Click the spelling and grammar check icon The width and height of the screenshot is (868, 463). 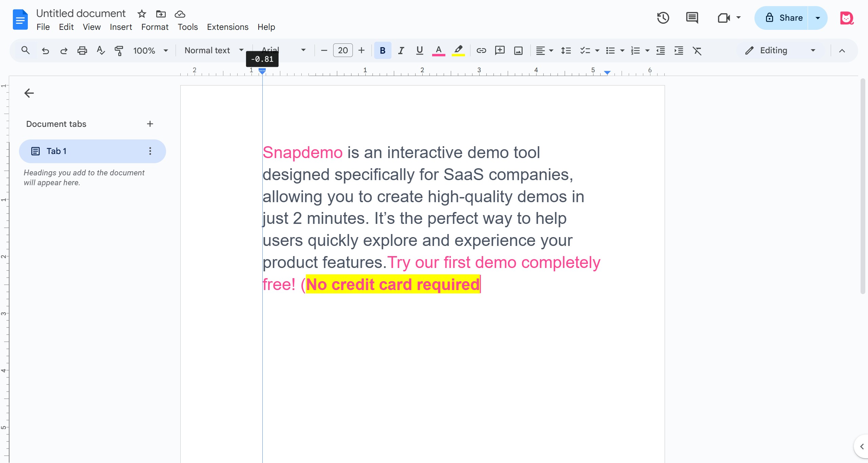coord(101,51)
